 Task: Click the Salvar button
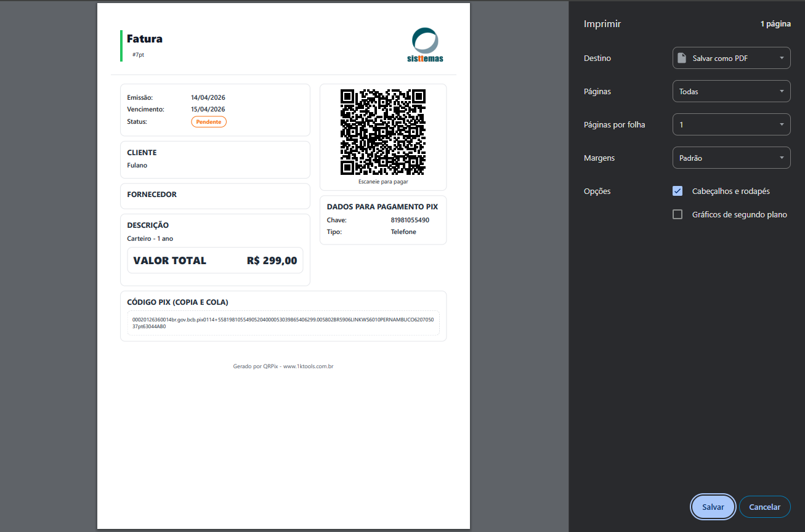(713, 507)
